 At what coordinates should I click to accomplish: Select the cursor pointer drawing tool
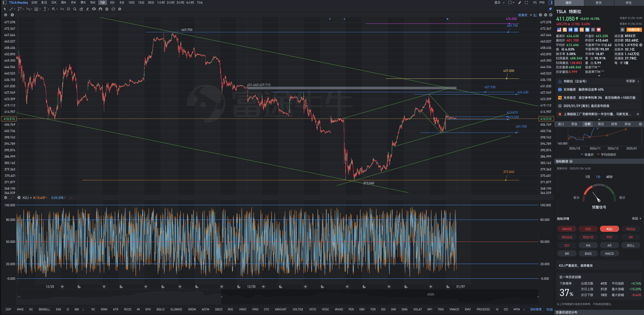(x=5, y=9)
